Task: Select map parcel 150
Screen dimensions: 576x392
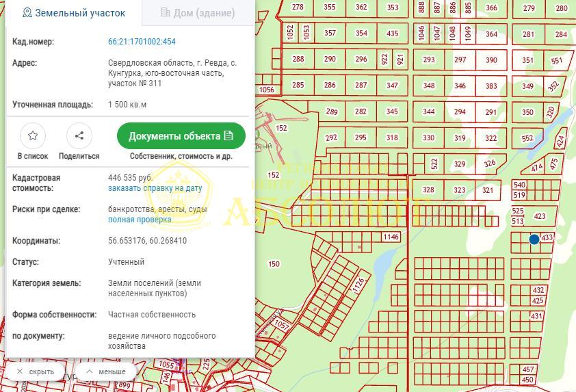Action: point(274,264)
